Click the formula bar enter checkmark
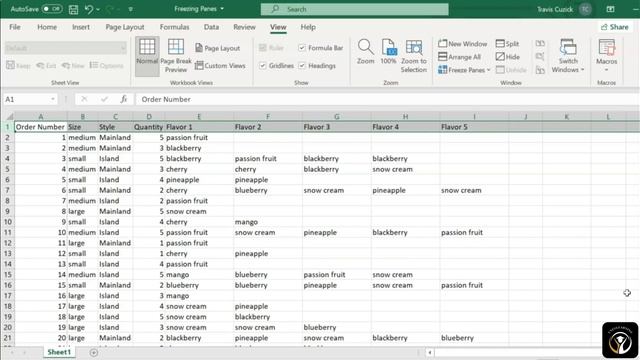Image resolution: width=640 pixels, height=360 pixels. 104,99
